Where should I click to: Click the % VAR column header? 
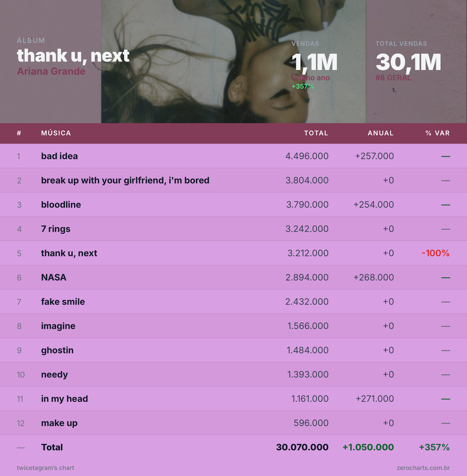pos(438,133)
